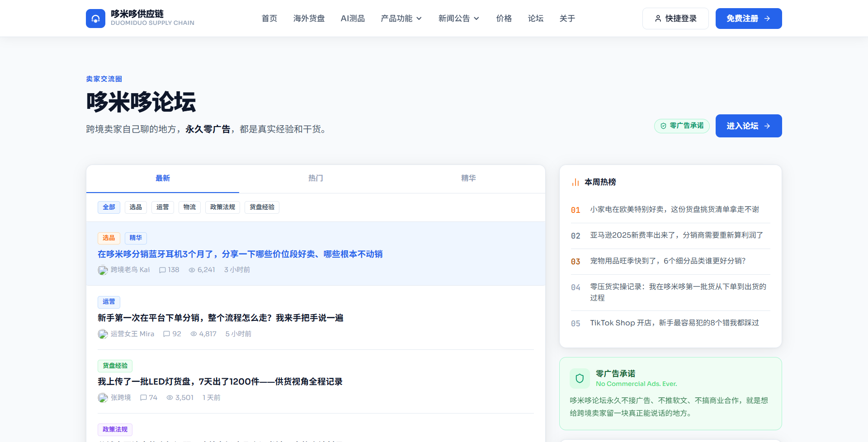Click the 3 小时前 timestamp
This screenshot has height=442, width=868.
pos(237,270)
